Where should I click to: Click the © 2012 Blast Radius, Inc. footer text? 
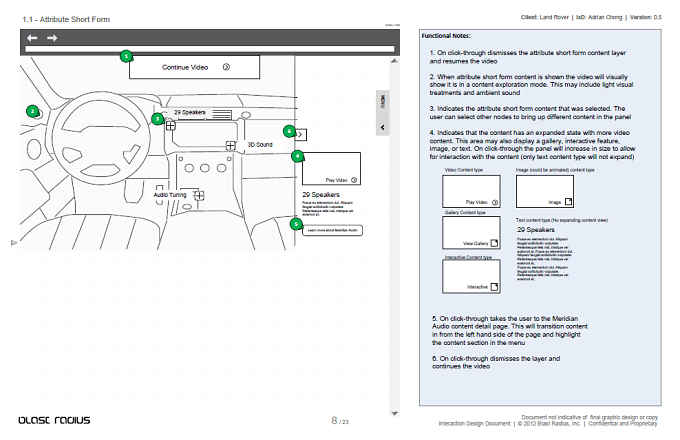[x=549, y=424]
